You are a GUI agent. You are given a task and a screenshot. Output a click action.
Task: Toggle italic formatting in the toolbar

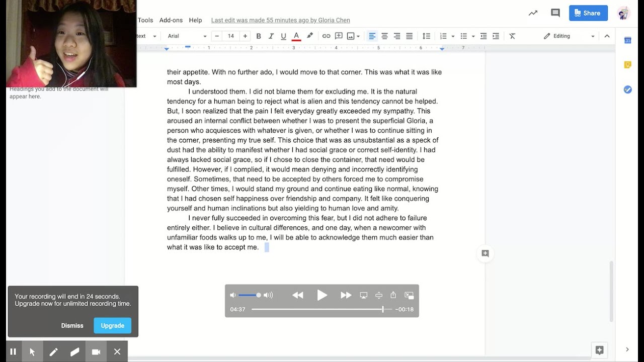point(271,36)
